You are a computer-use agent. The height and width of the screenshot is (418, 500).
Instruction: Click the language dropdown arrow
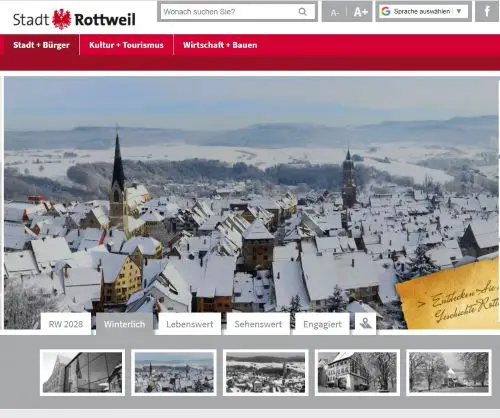tap(459, 11)
